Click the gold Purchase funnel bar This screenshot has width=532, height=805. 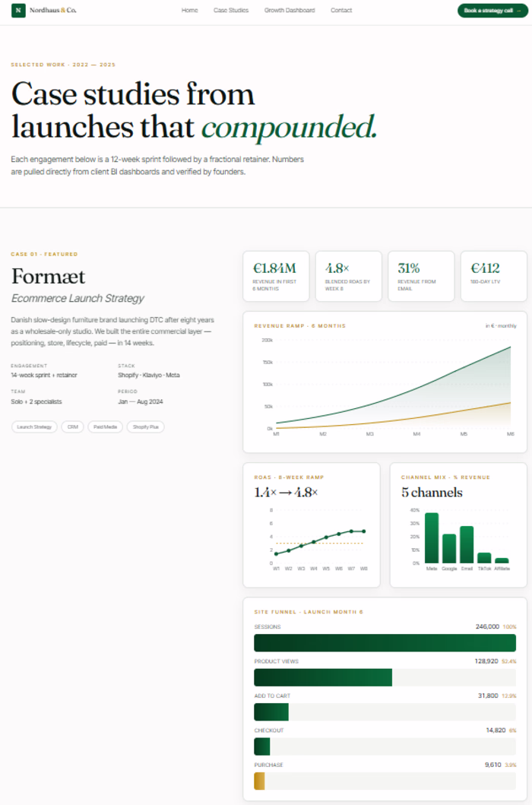pyautogui.click(x=259, y=781)
